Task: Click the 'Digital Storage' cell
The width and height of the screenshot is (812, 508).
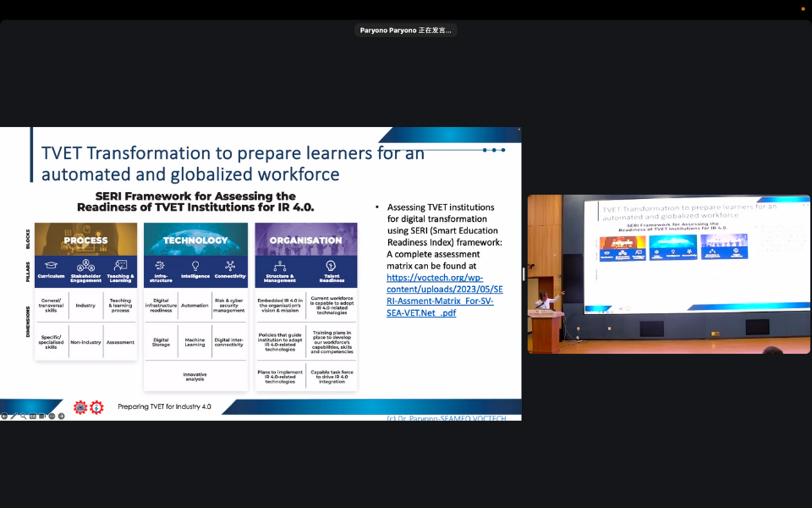Action: (161, 342)
